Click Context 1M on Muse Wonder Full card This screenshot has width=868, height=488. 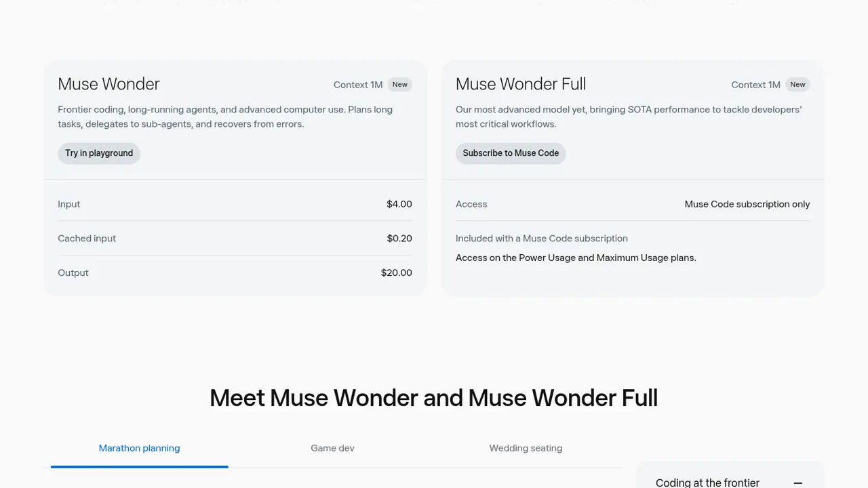(755, 85)
